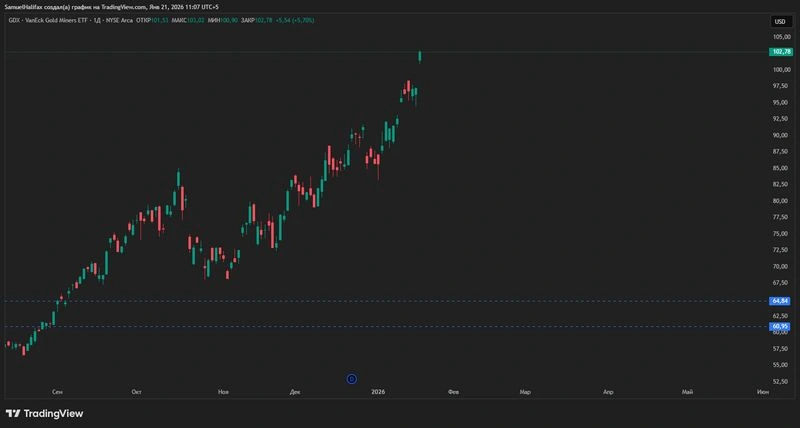
Task: Click the "Сен" month label
Action: pos(58,392)
